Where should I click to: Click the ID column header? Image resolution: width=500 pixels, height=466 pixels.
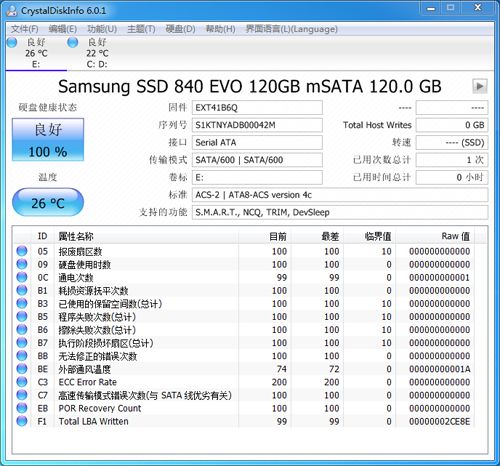point(42,236)
